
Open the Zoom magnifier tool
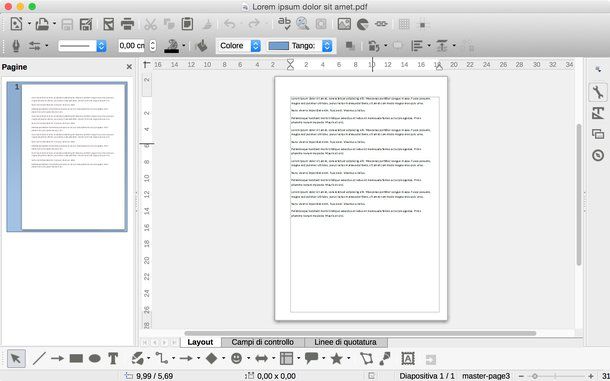302,24
